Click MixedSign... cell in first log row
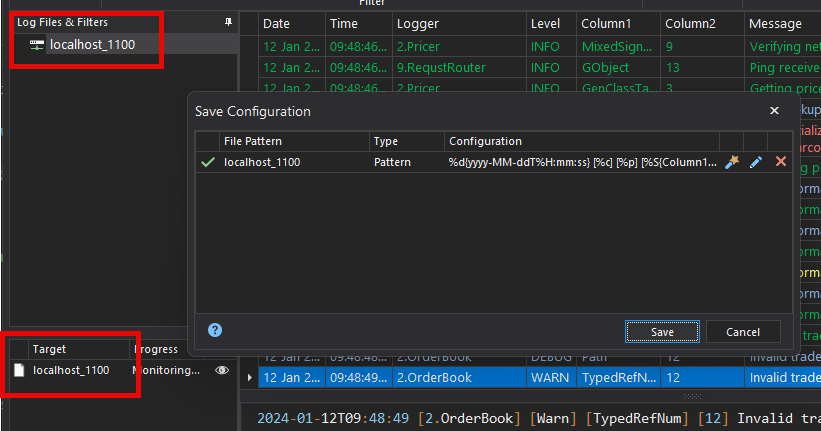Screen dimensions: 821x431 [617, 47]
